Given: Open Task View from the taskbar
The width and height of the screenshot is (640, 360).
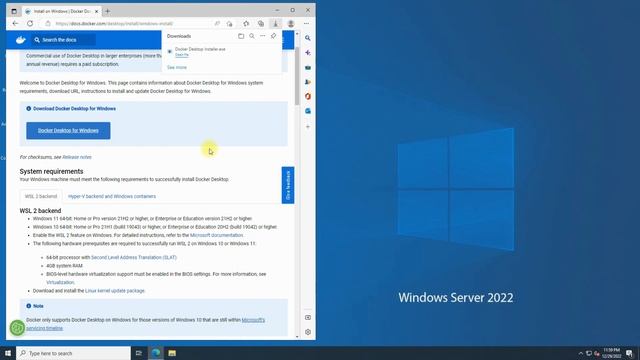Looking at the screenshot, I should tap(139, 353).
